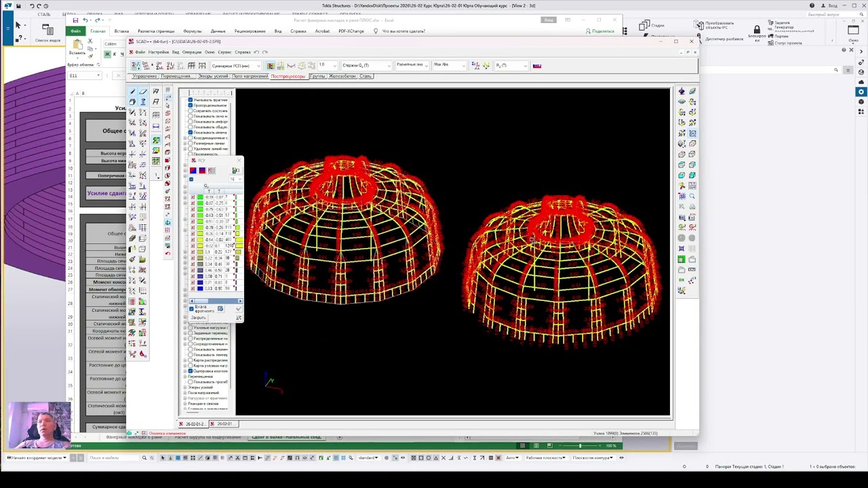Click Статус проекта in Tekla ribbon

pyautogui.click(x=788, y=43)
